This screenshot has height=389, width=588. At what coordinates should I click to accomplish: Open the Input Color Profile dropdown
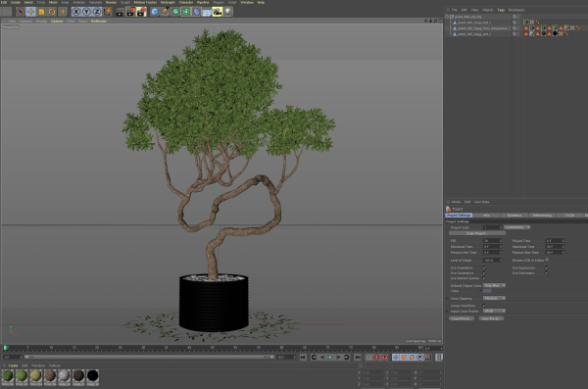pos(494,311)
